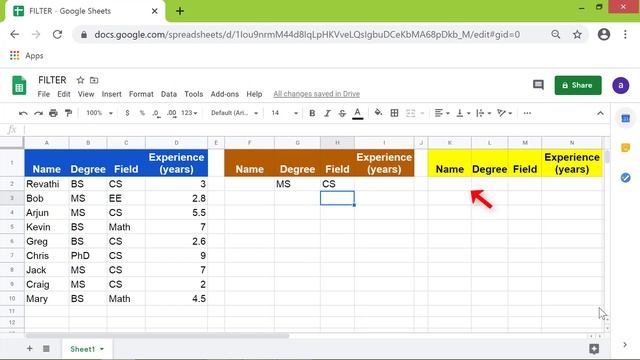Click the Undo icon in toolbar
This screenshot has height=360, width=640.
tap(23, 113)
